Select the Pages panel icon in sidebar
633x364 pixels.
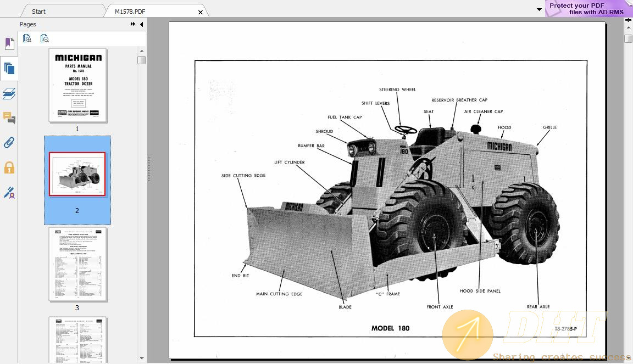(9, 68)
